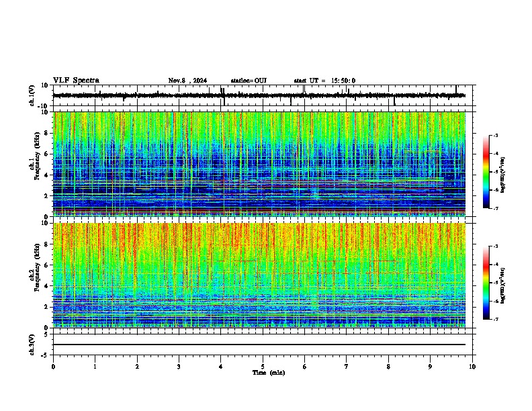Click the ch.2 spectrogram color scale bar
The width and height of the screenshot is (532, 411).
click(x=486, y=283)
